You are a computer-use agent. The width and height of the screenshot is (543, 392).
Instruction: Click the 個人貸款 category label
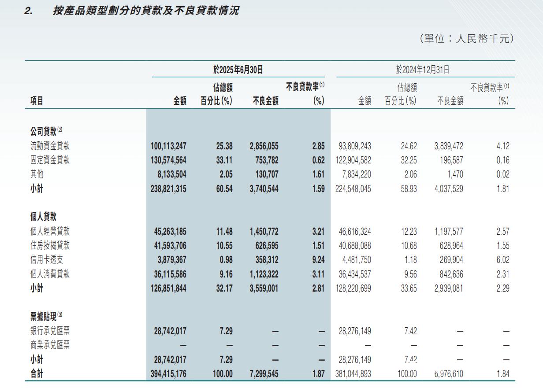pos(43,217)
